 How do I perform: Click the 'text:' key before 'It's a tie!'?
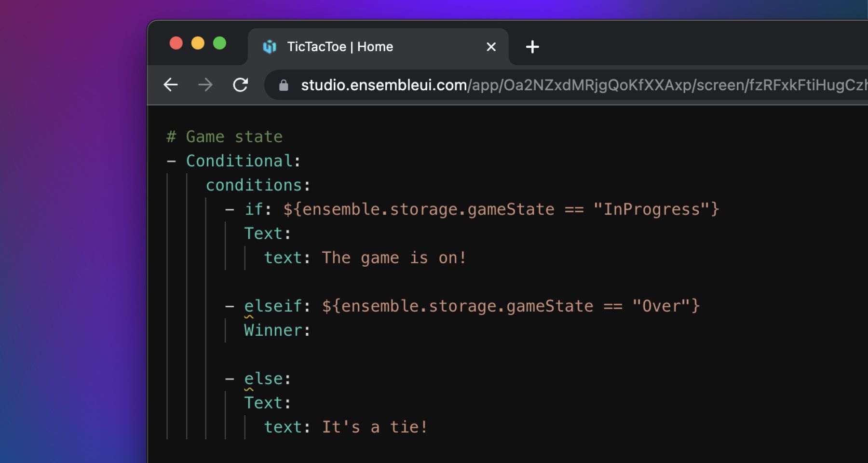[287, 427]
